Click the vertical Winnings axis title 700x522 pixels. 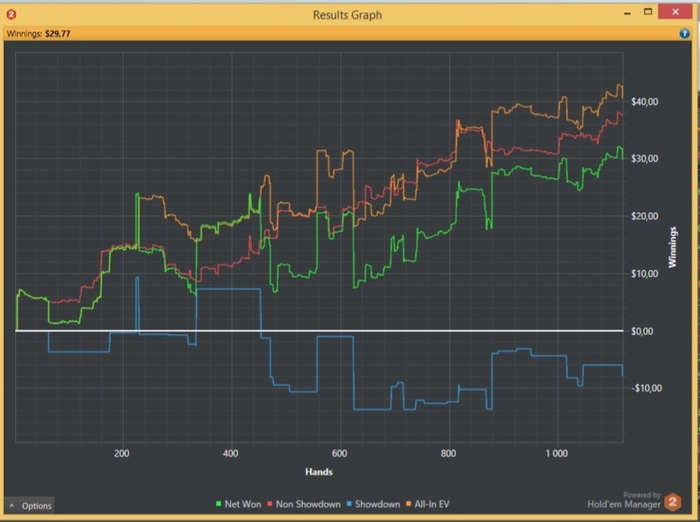pos(672,247)
